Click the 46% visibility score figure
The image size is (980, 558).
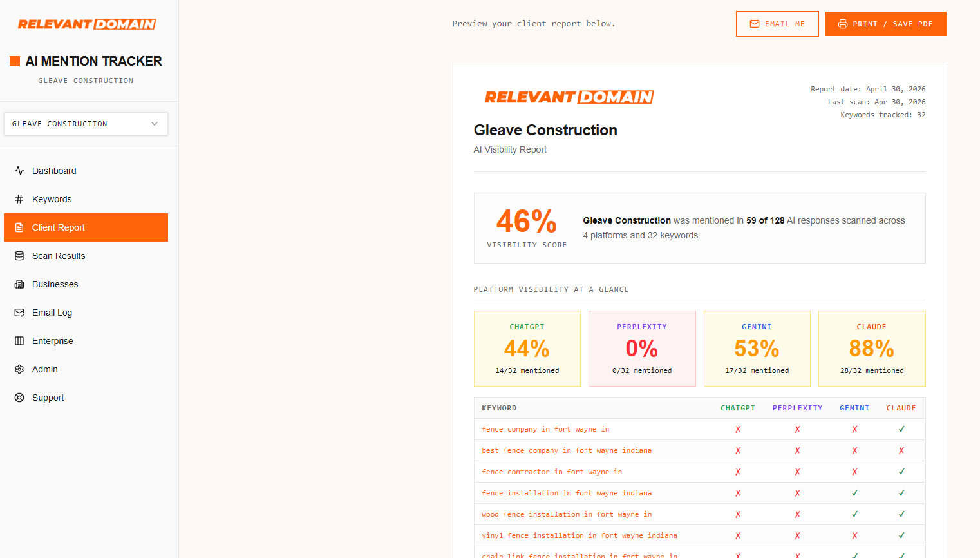[x=527, y=222]
